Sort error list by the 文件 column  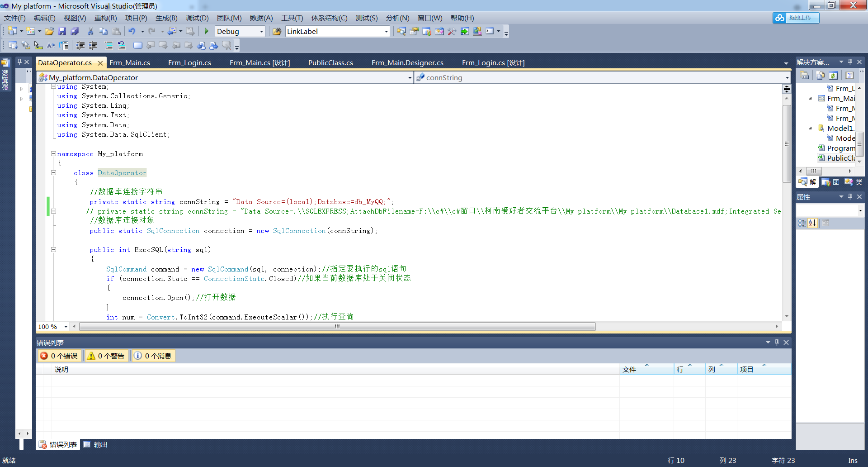coord(646,370)
